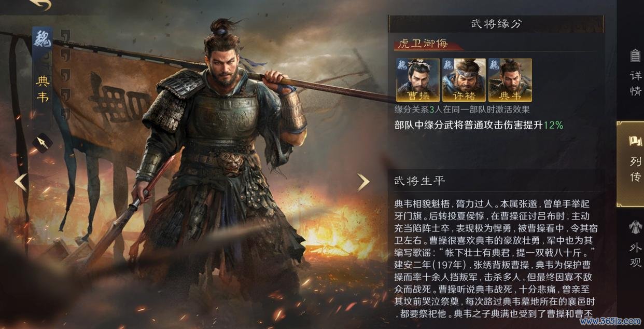Open 典韦 portrait in the bond list
The height and width of the screenshot is (329, 644).
coord(510,80)
